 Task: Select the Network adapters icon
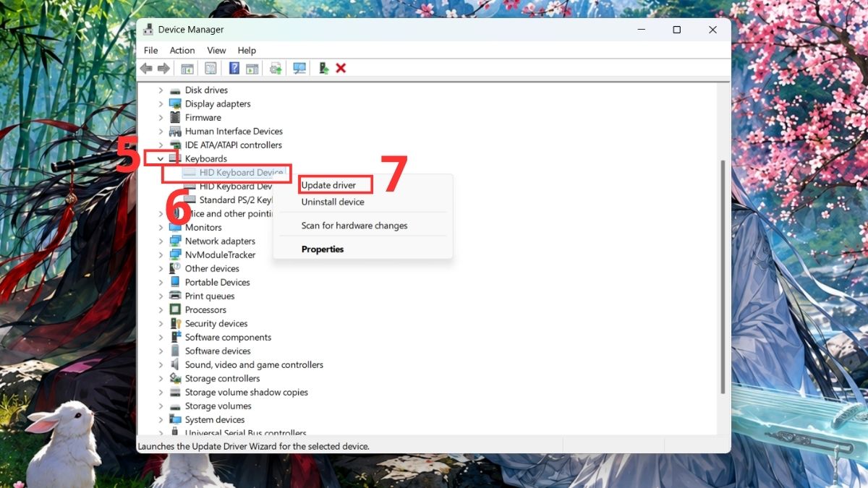175,241
